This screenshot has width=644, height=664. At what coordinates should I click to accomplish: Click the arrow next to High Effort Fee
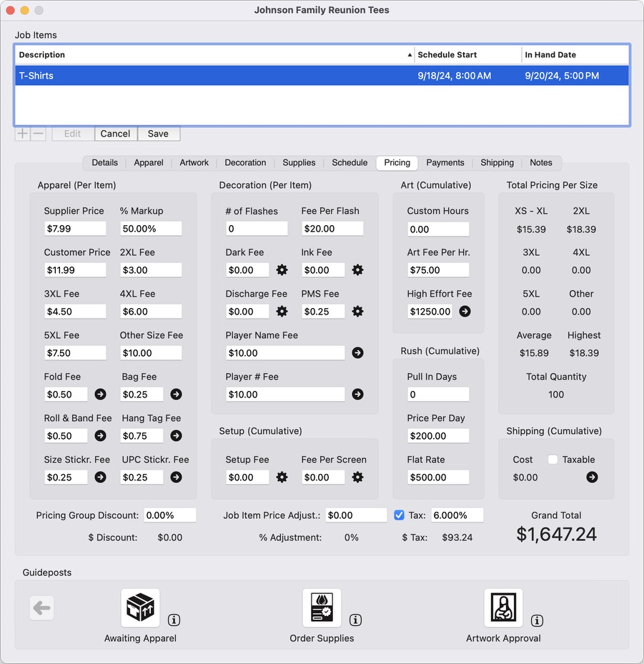click(465, 312)
